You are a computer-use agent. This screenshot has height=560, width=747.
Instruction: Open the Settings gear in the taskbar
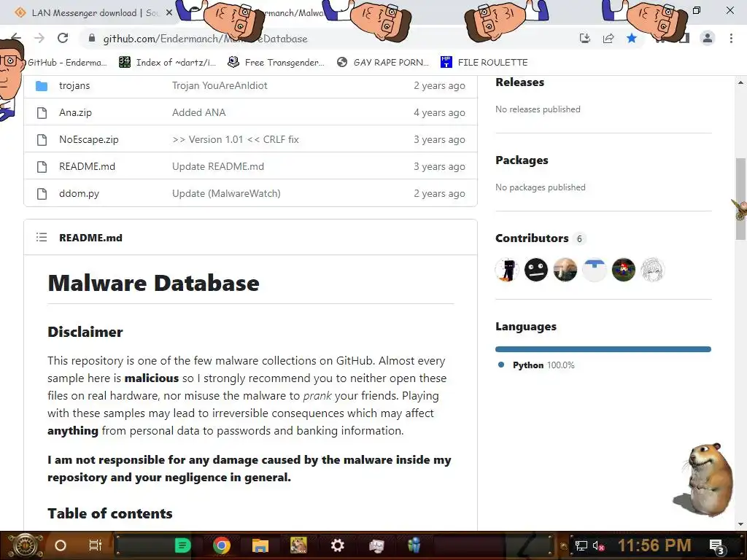pyautogui.click(x=337, y=545)
